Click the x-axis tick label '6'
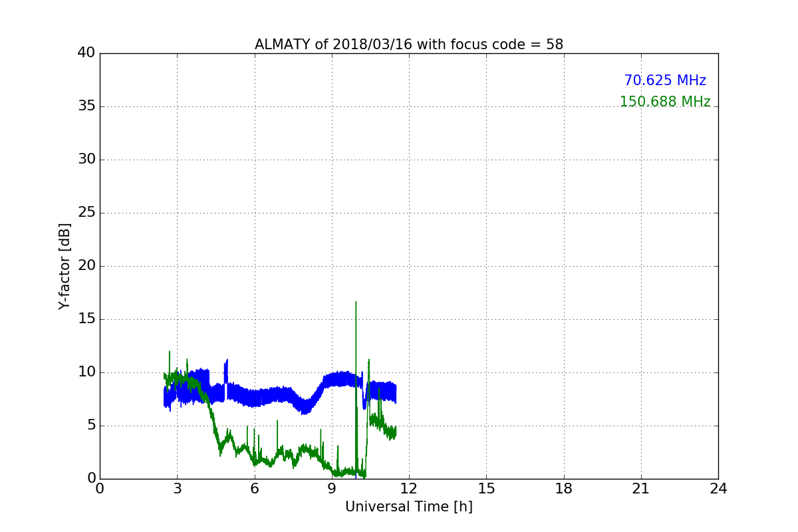Image resolution: width=798 pixels, height=532 pixels. coord(255,489)
